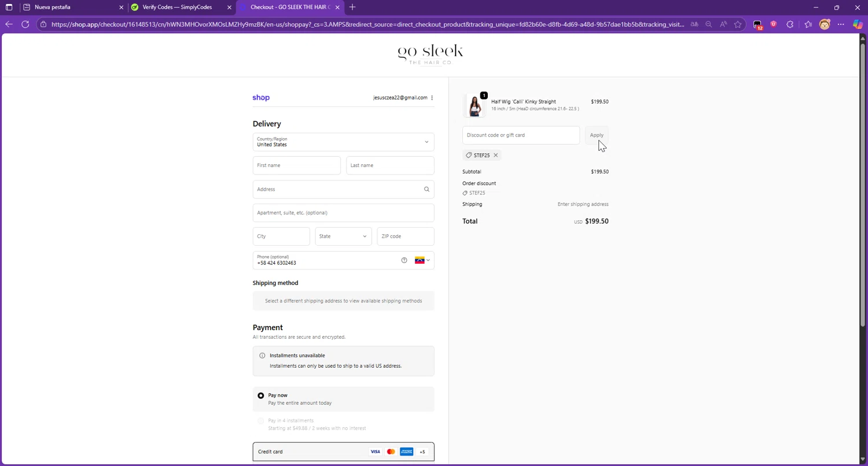Viewport: 868px width, 466px height.
Task: Open the browser profile avatar
Action: [825, 24]
